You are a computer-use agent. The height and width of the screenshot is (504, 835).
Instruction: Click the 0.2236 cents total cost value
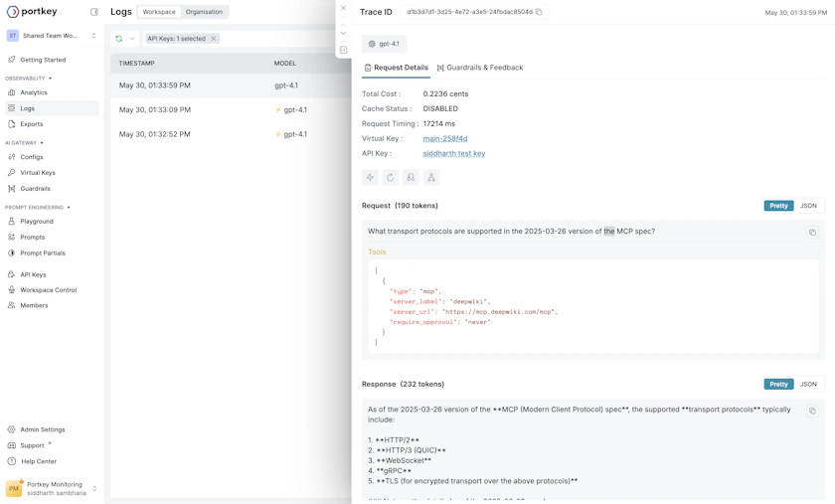click(x=445, y=93)
